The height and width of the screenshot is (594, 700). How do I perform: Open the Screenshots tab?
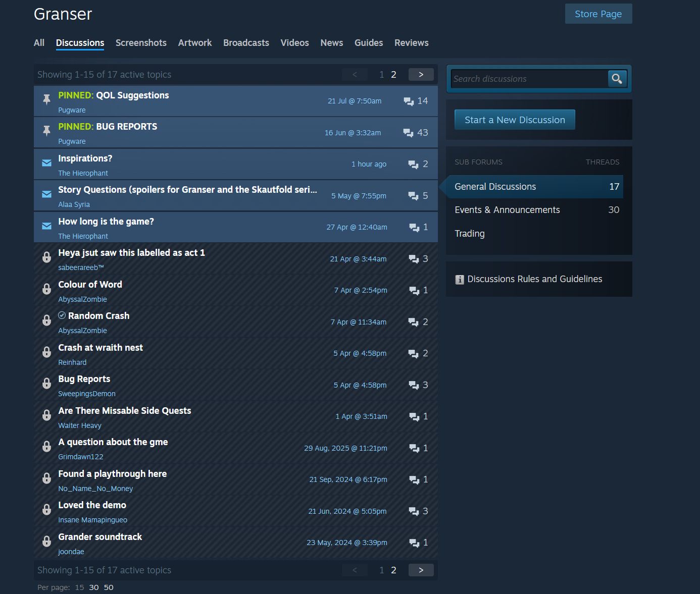coord(141,43)
